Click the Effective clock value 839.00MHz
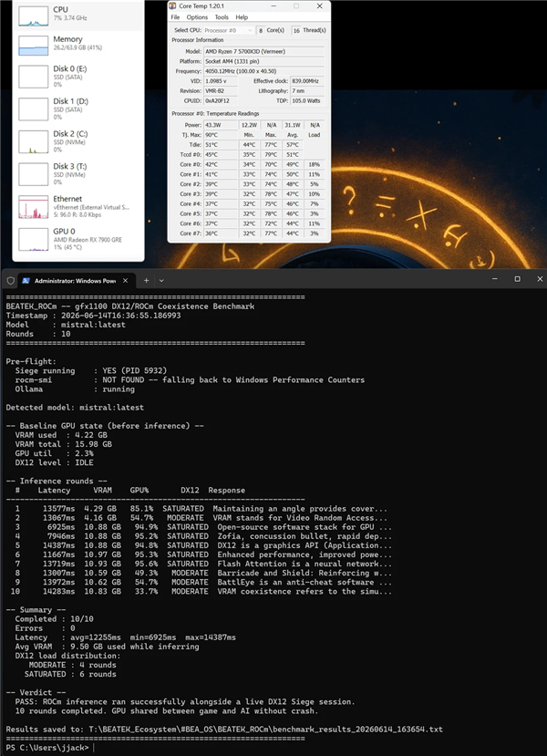The image size is (547, 756). pyautogui.click(x=307, y=81)
